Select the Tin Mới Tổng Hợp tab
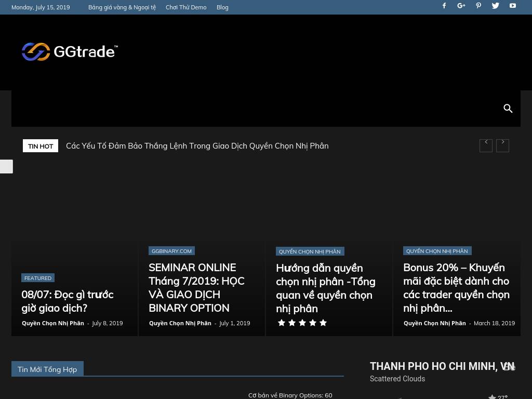The width and height of the screenshot is (532, 399). coord(47,369)
